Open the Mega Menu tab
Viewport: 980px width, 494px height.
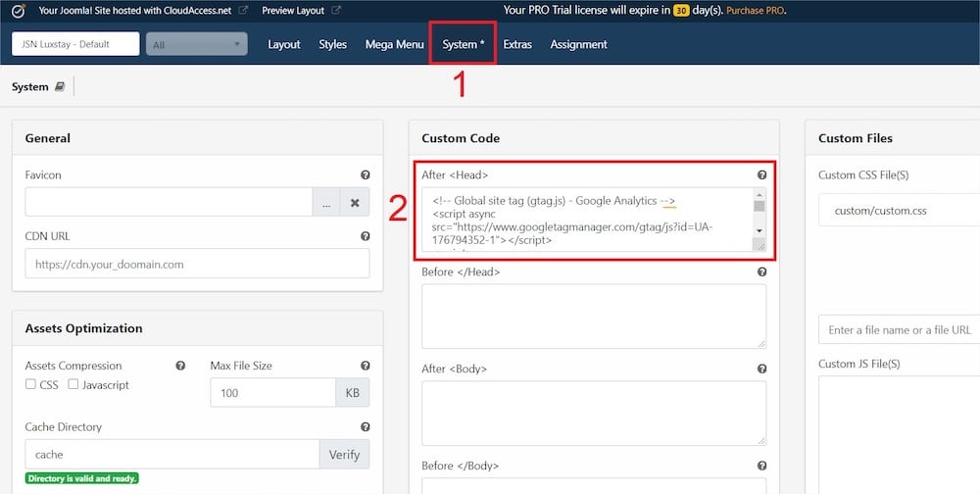click(394, 44)
